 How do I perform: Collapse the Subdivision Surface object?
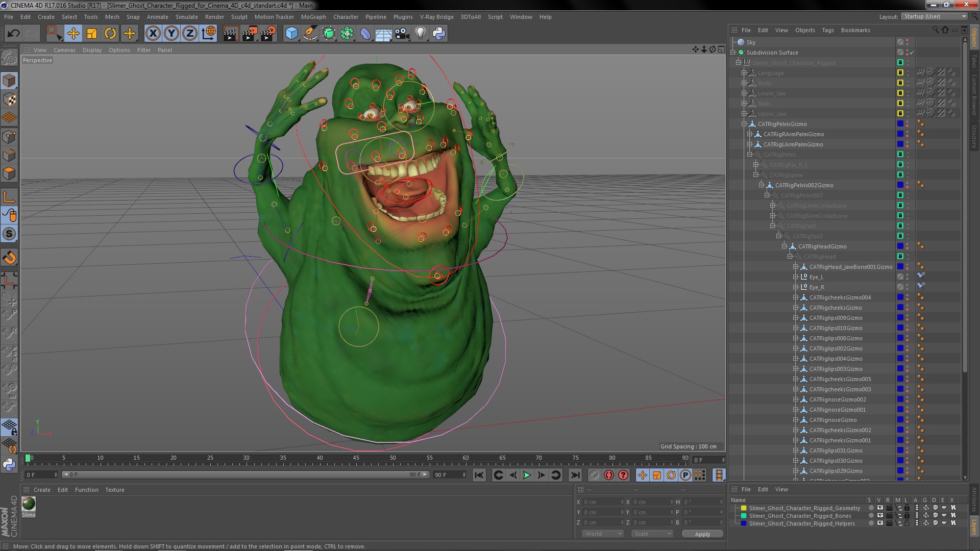[x=733, y=53]
